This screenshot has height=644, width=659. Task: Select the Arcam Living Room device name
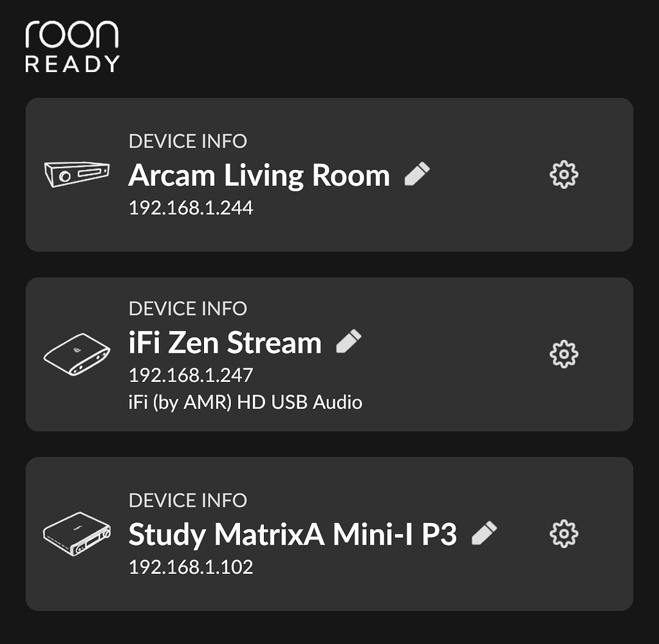pos(259,175)
